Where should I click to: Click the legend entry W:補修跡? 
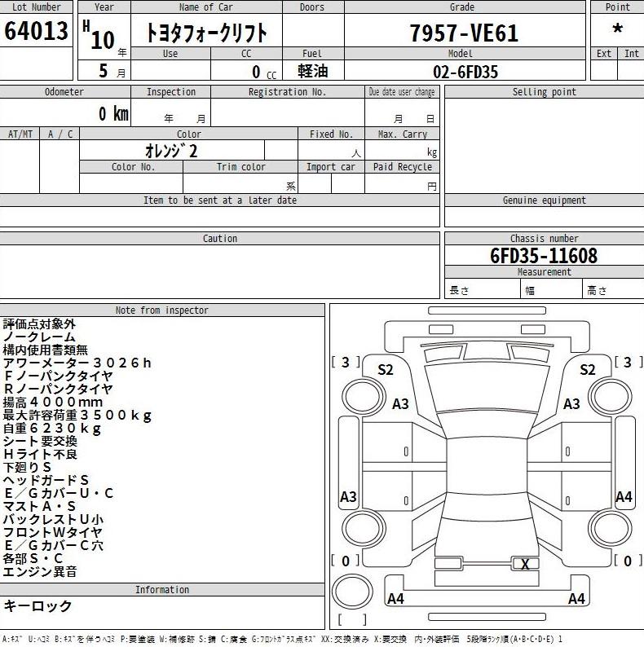(x=176, y=639)
